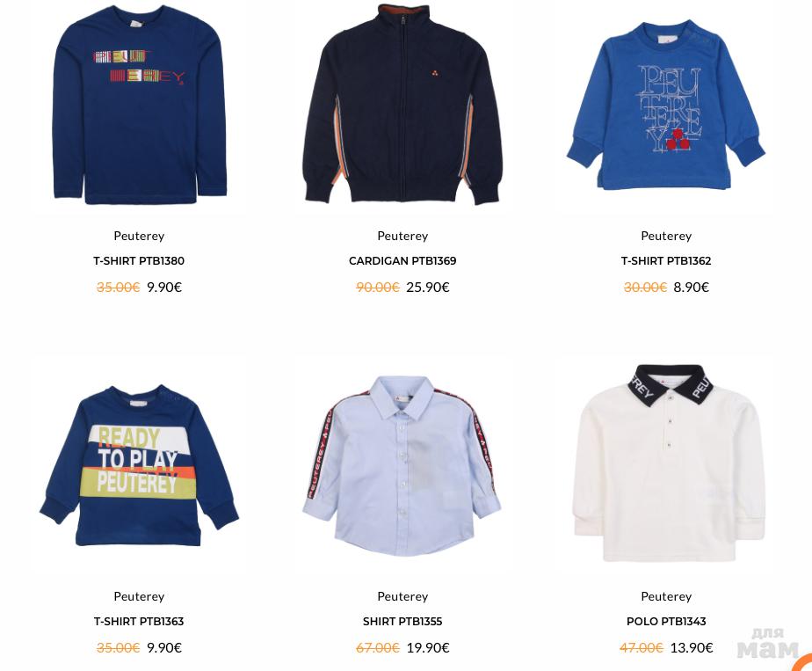
Task: Click Peuterey brand name above T-SHIRT PTB1380
Action: pyautogui.click(x=139, y=236)
